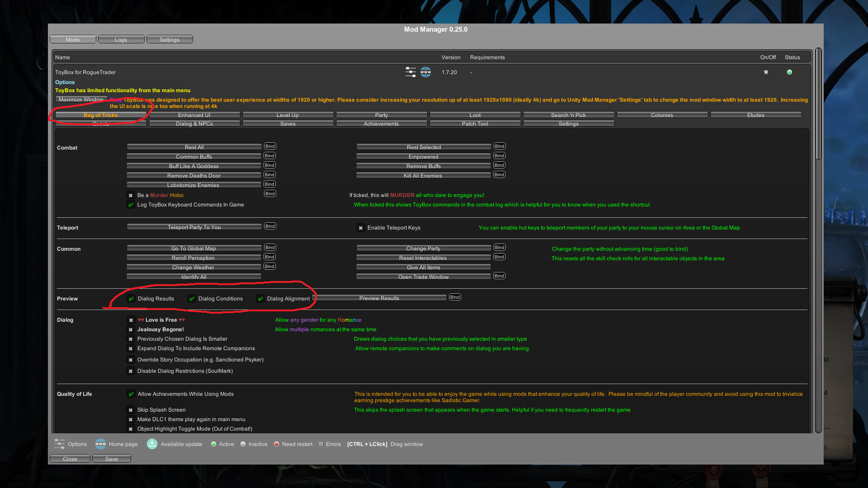Open the Search 'n Pick tab
Viewport: 868px width, 488px height.
[x=568, y=115]
